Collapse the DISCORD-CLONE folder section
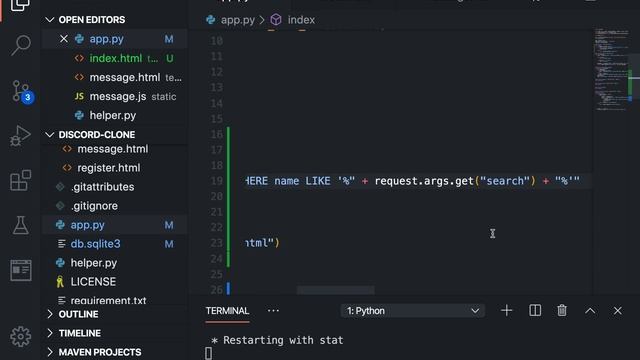640x360 pixels. [x=96, y=135]
